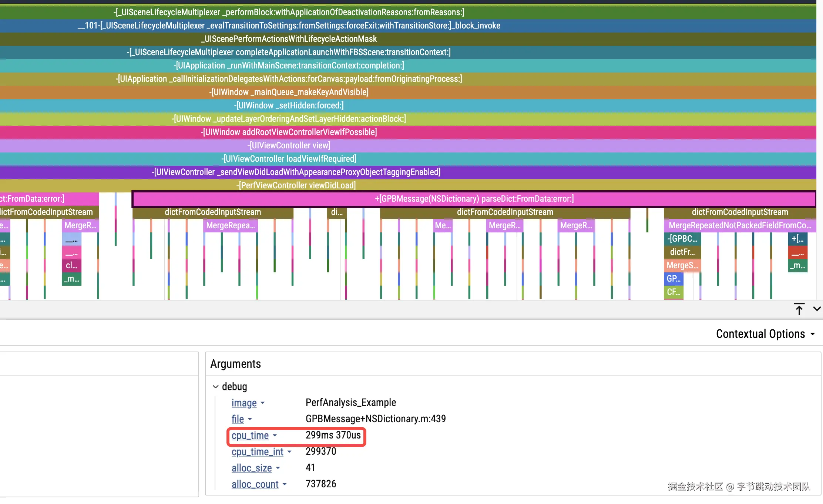Select the highlighted parseDict:FromData:error: slice
823x504 pixels.
point(474,199)
